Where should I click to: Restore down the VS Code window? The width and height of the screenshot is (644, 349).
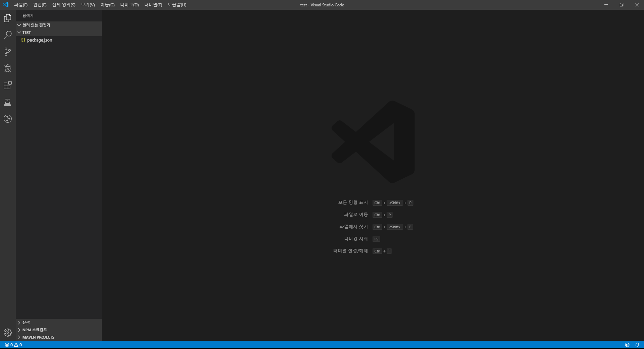pyautogui.click(x=622, y=5)
